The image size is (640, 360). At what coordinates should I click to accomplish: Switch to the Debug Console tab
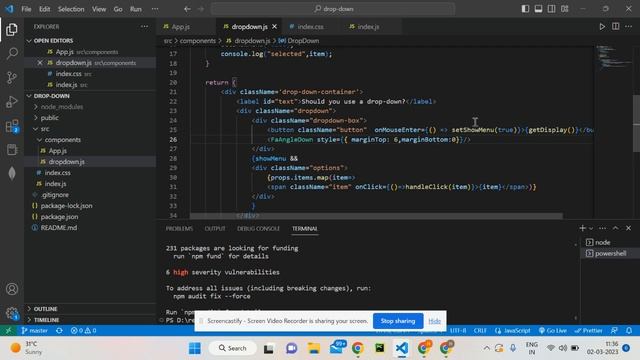click(258, 229)
